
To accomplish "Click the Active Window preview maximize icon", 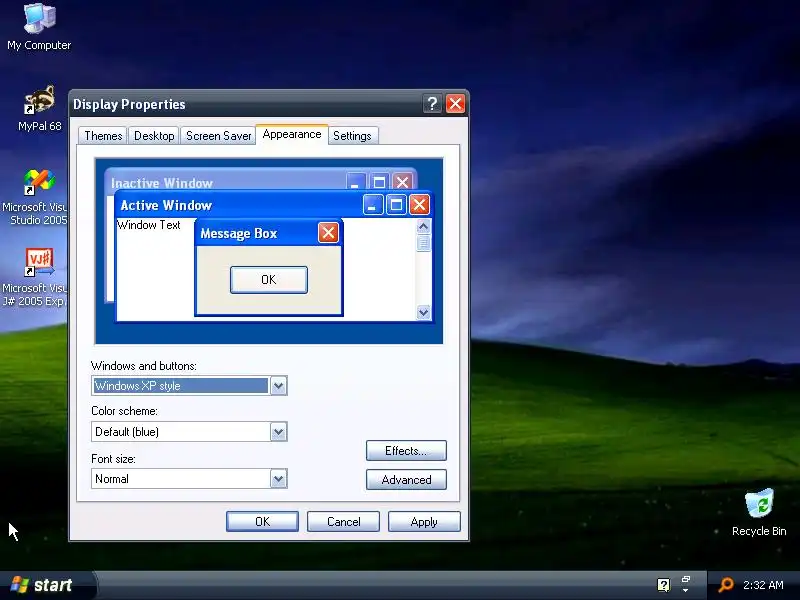I will [396, 205].
